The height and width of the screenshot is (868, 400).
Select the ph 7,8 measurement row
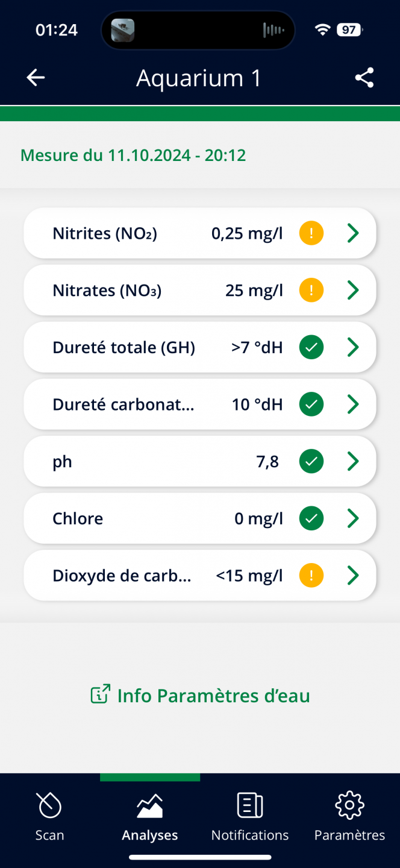(200, 462)
